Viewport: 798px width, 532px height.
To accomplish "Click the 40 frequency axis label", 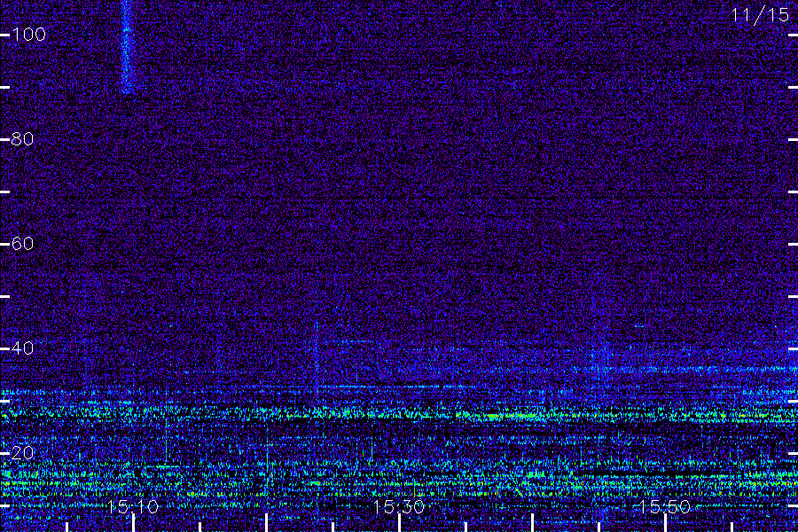I will click(22, 348).
